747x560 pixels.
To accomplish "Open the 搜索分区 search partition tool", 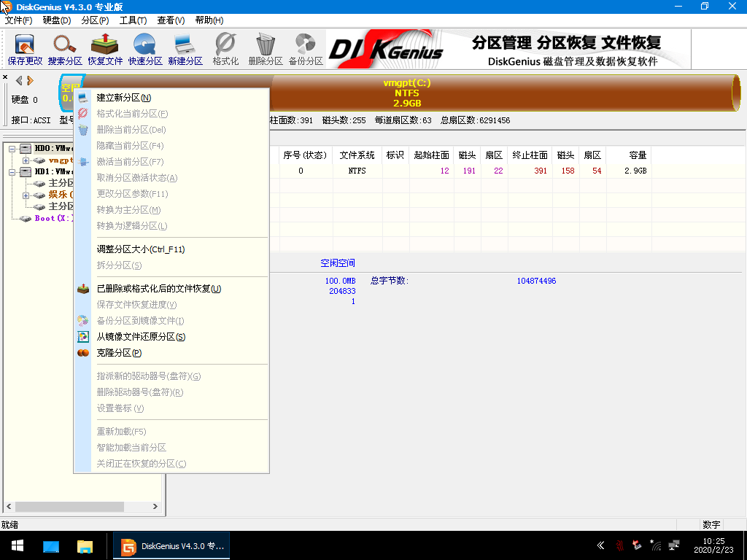I will pyautogui.click(x=65, y=50).
